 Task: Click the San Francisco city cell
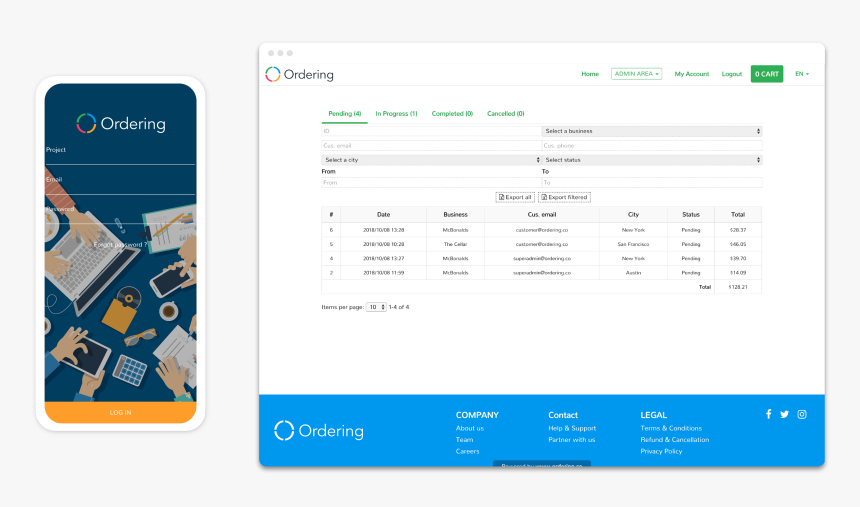coord(633,244)
